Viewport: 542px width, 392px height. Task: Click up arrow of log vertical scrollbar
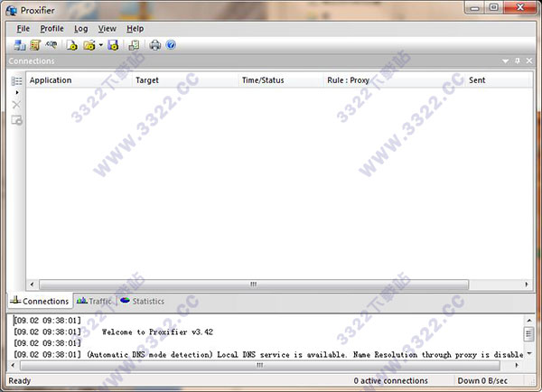529,321
